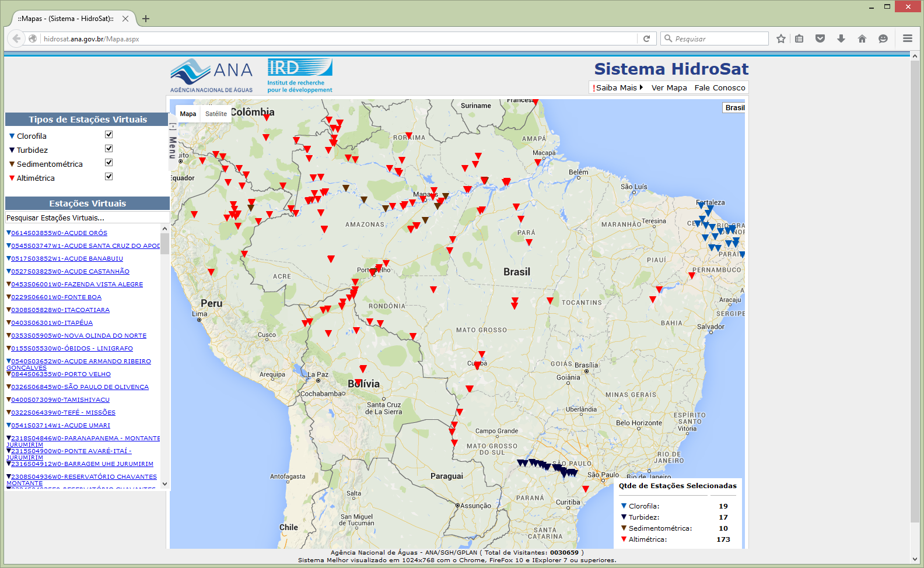The width and height of the screenshot is (924, 568).
Task: Select the AÇUDE ORÓS station link
Action: tap(59, 233)
